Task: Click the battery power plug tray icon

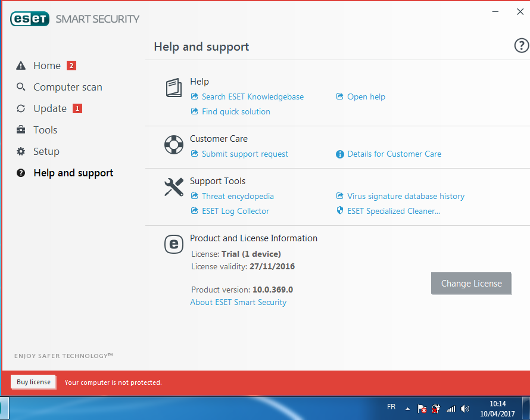Action: pyautogui.click(x=436, y=409)
